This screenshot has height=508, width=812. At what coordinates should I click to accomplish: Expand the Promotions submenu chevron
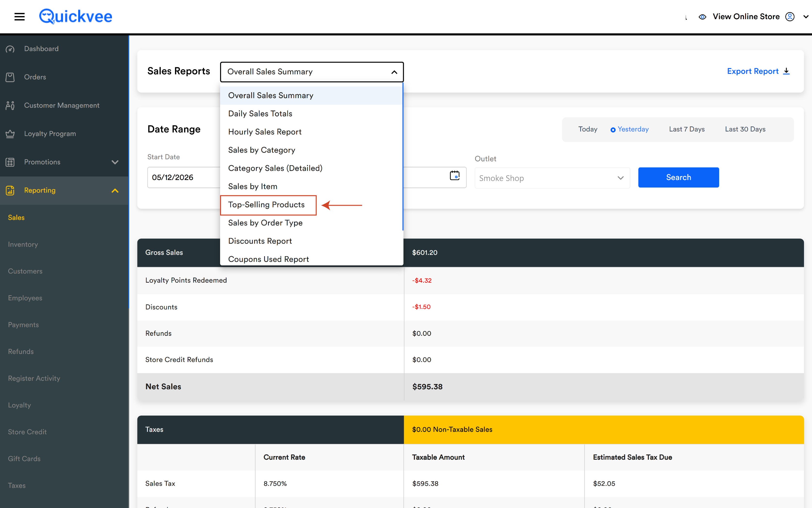coord(115,162)
